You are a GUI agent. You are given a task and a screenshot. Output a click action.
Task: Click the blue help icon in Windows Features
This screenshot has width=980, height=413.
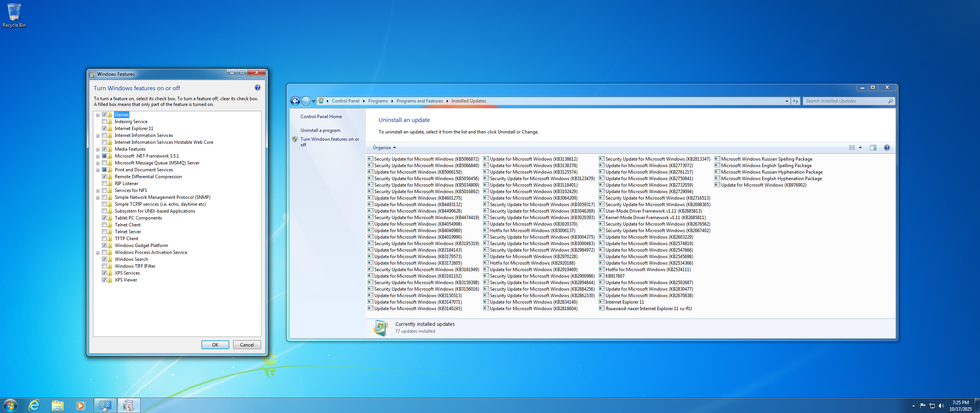pos(258,88)
